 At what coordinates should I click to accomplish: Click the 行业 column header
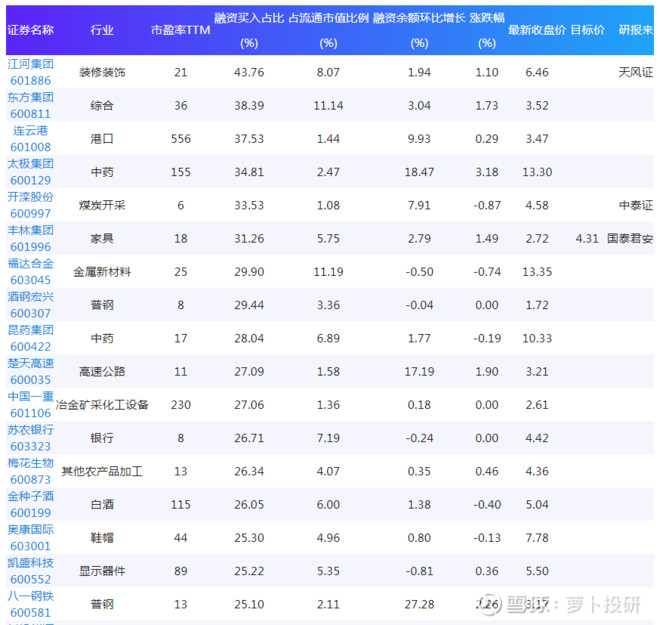click(102, 30)
